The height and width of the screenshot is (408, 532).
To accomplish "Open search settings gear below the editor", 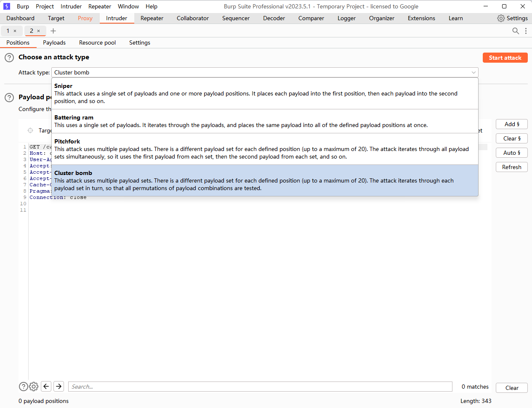I will [x=34, y=387].
